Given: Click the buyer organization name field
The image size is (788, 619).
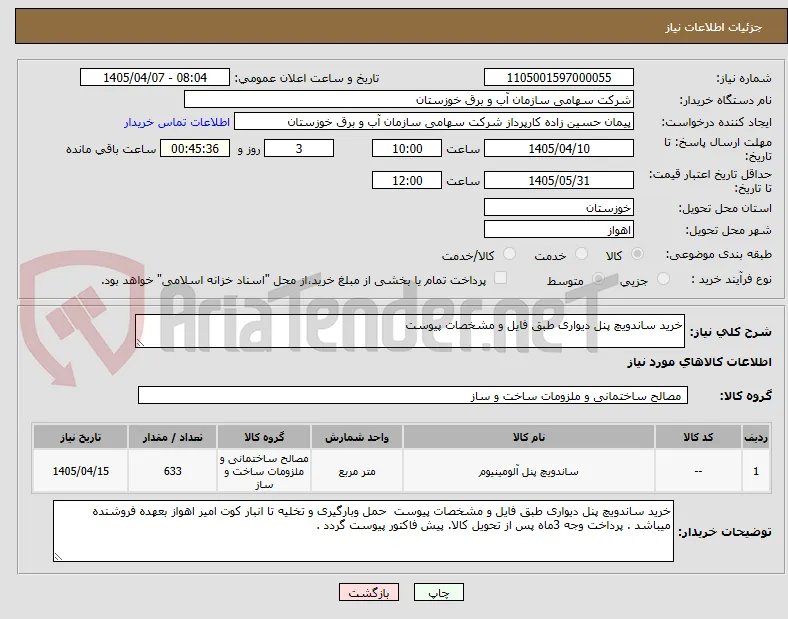Looking at the screenshot, I should [409, 99].
